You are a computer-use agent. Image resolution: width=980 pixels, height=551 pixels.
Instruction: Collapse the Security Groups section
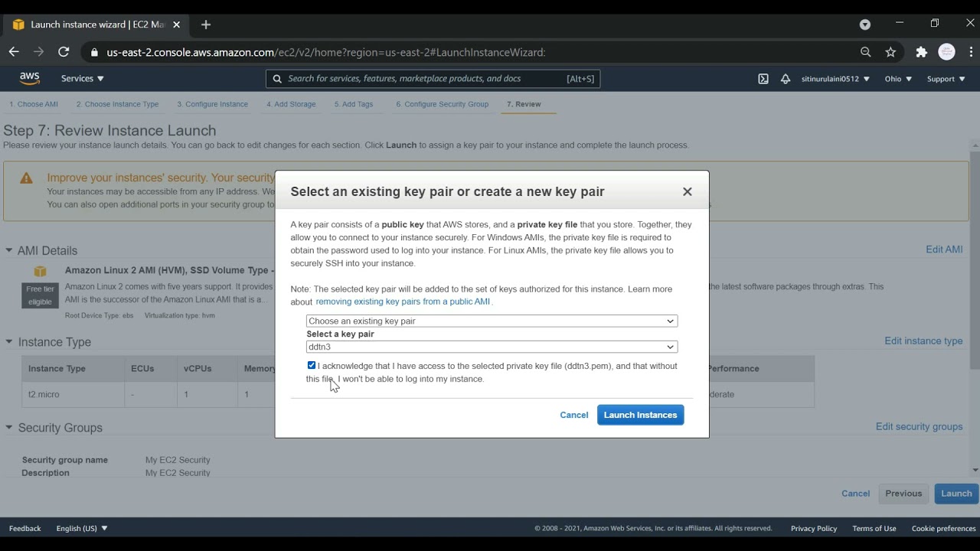(9, 428)
